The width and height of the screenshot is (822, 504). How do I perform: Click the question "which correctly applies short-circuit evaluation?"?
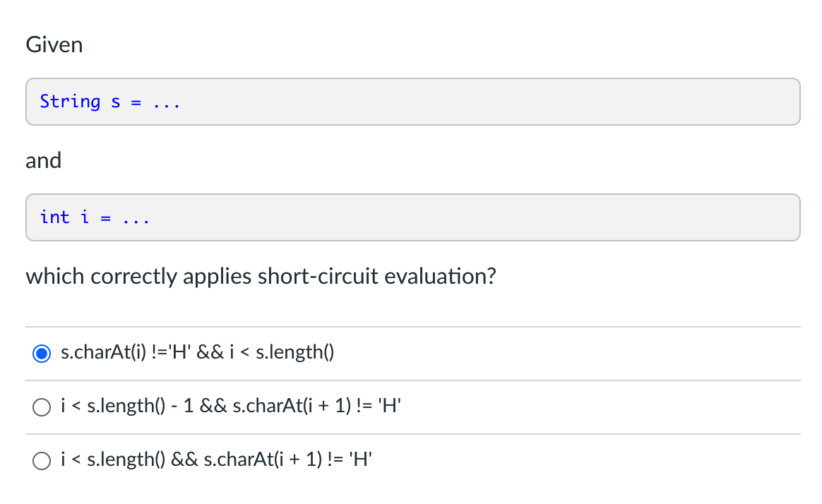[261, 277]
